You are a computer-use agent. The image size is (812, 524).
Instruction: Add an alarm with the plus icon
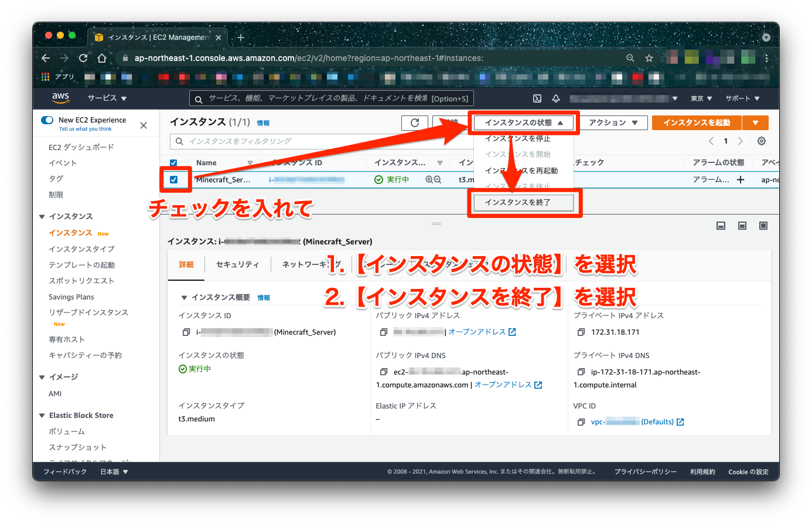point(741,180)
